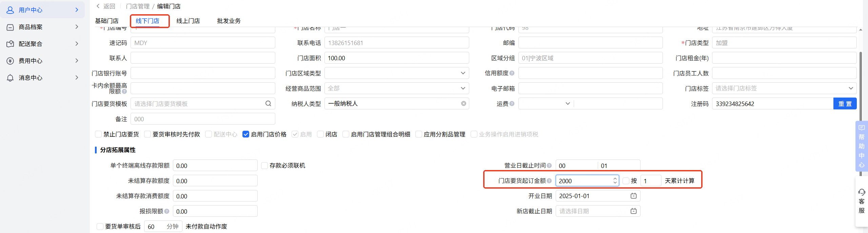Enable 应用分割品管理 checkbox
Screen dimensions: 868x233
tap(419, 134)
